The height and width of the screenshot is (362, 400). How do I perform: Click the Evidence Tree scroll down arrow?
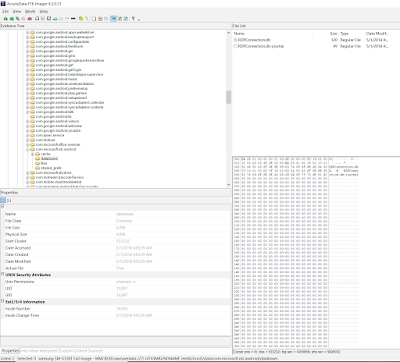(x=228, y=184)
